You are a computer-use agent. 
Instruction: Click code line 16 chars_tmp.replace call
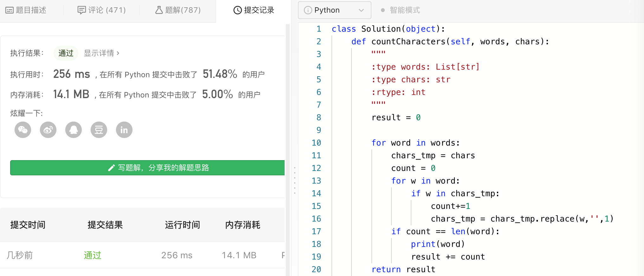point(522,219)
